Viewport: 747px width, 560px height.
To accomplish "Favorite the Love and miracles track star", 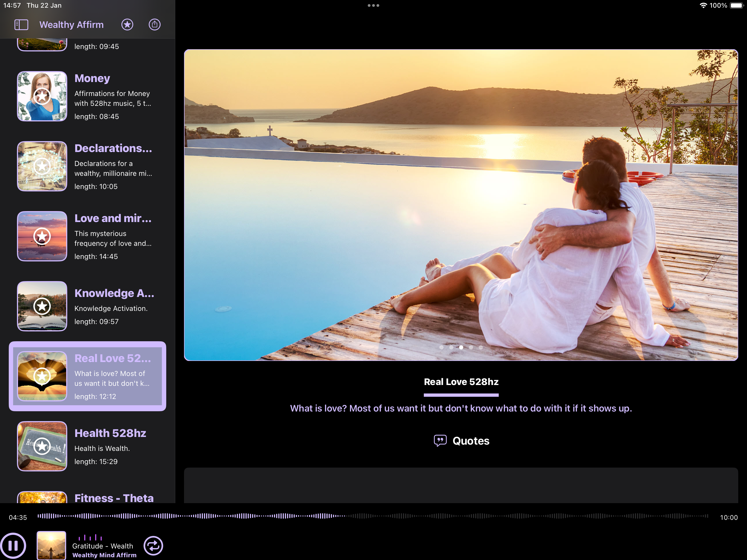I will coord(42,236).
